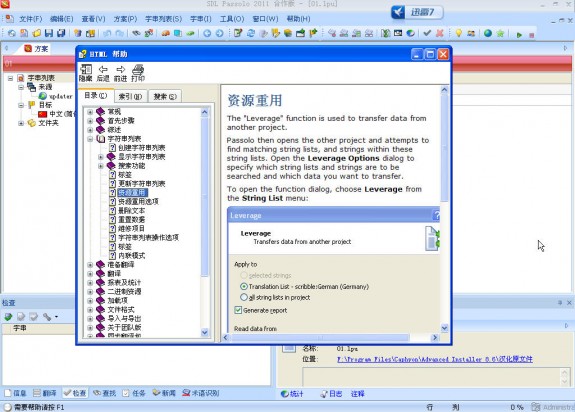Click the open folder toolbar icon
The width and height of the screenshot is (575, 412).
[36, 33]
